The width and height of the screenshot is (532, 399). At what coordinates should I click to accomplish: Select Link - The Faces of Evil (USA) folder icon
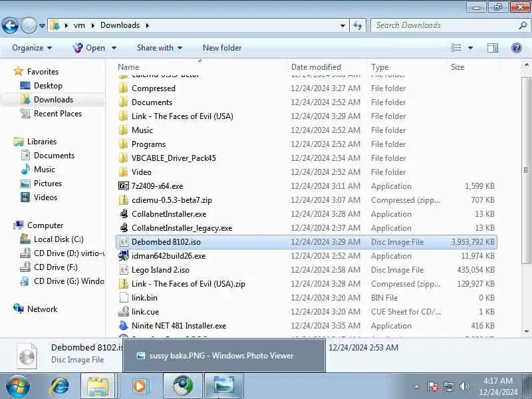tap(124, 116)
